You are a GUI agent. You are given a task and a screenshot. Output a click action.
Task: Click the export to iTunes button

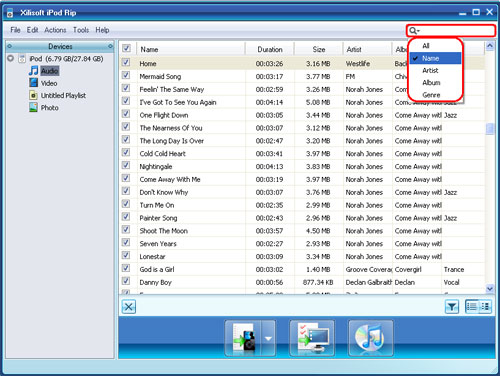[371, 338]
